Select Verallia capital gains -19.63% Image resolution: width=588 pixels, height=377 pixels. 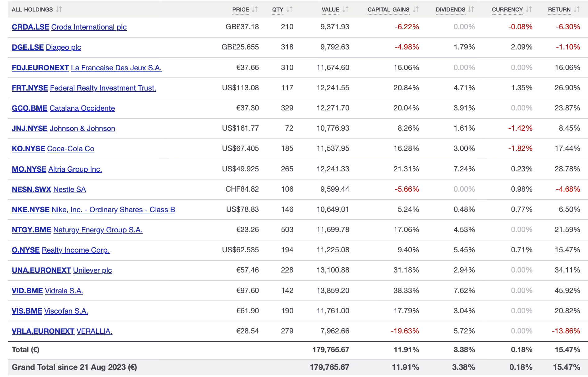point(405,331)
